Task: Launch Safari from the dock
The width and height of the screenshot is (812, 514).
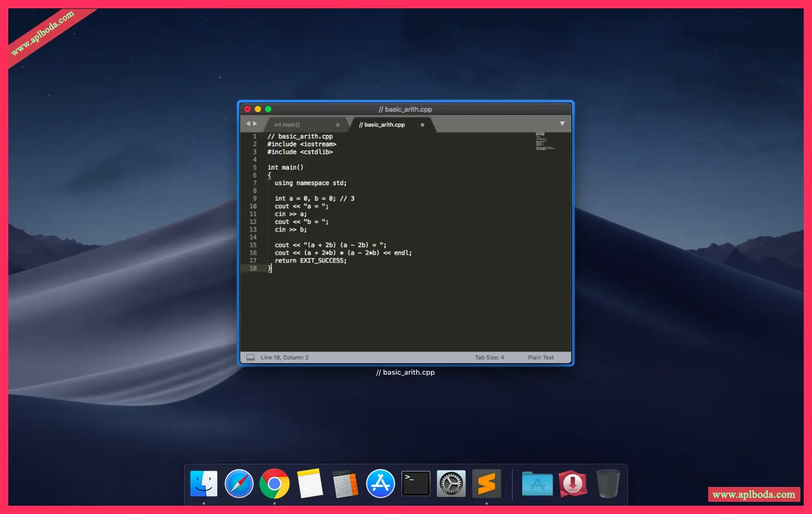Action: click(239, 484)
